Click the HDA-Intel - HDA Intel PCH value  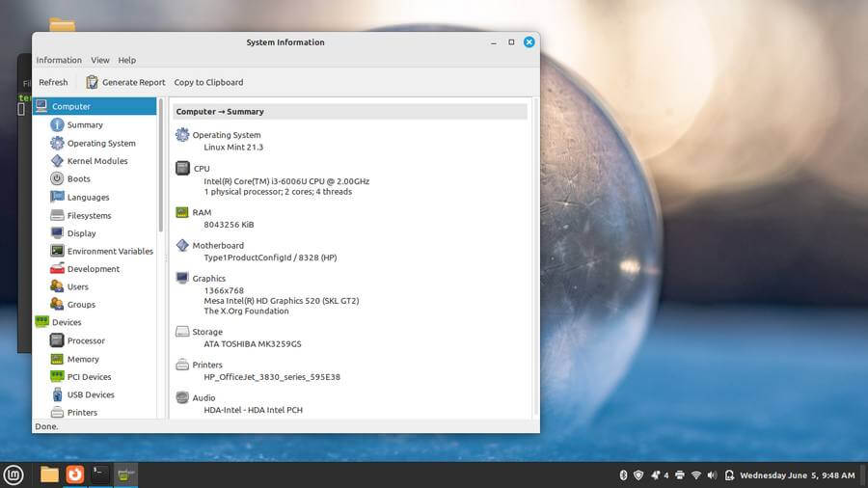point(253,410)
